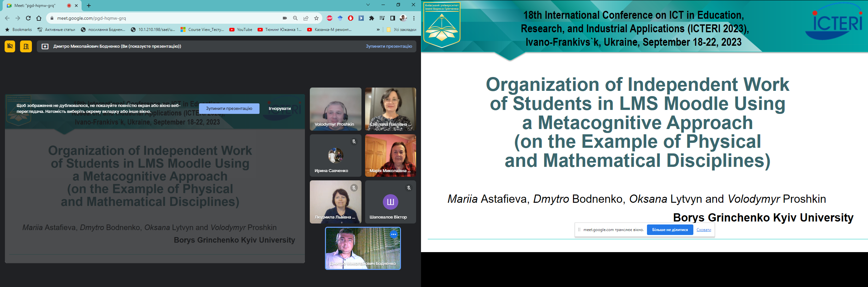The image size is (868, 287).
Task: Toggle the Chrome side panel
Action: pos(392,18)
